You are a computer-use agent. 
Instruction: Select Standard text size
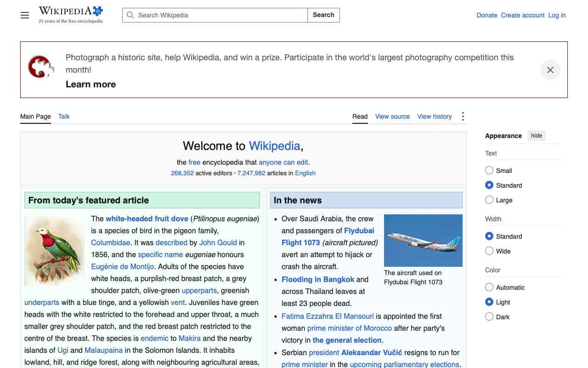[x=489, y=185]
